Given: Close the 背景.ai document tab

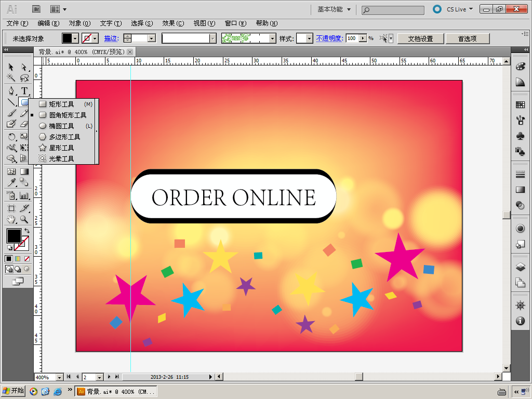Looking at the screenshot, I should [x=130, y=52].
